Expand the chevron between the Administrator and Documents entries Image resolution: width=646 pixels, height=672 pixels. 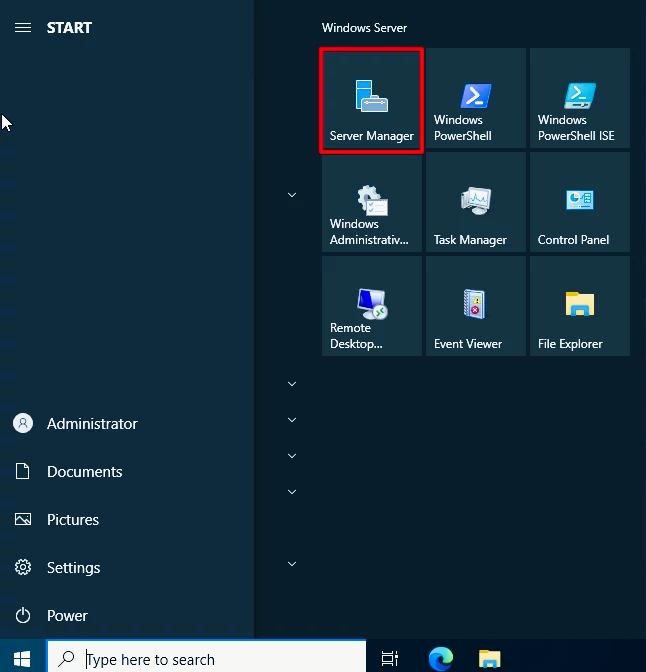(292, 456)
